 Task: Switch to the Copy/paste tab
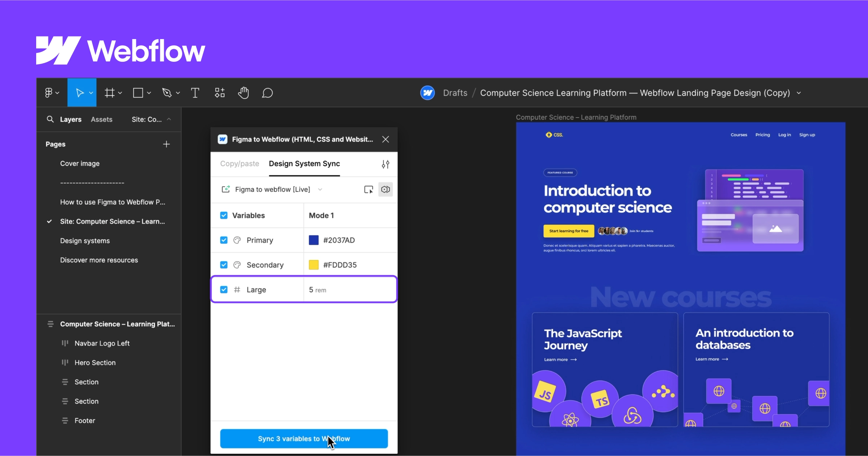click(x=239, y=163)
